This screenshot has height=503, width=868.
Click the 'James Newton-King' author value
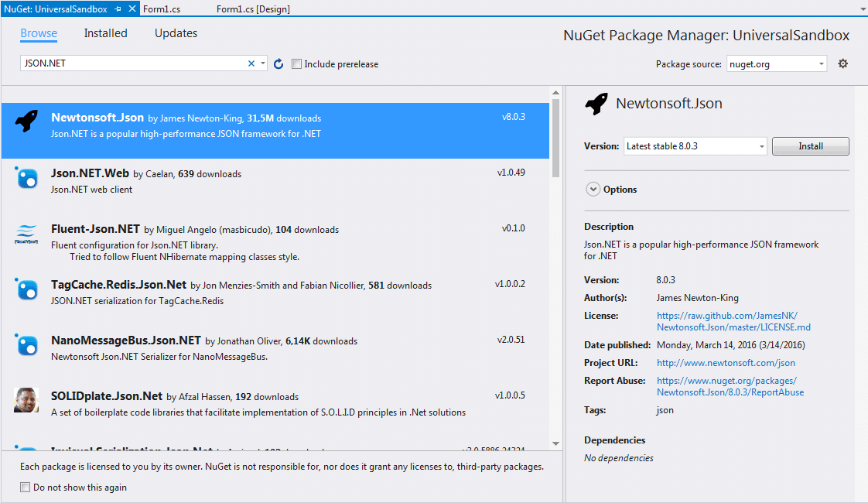tap(698, 298)
